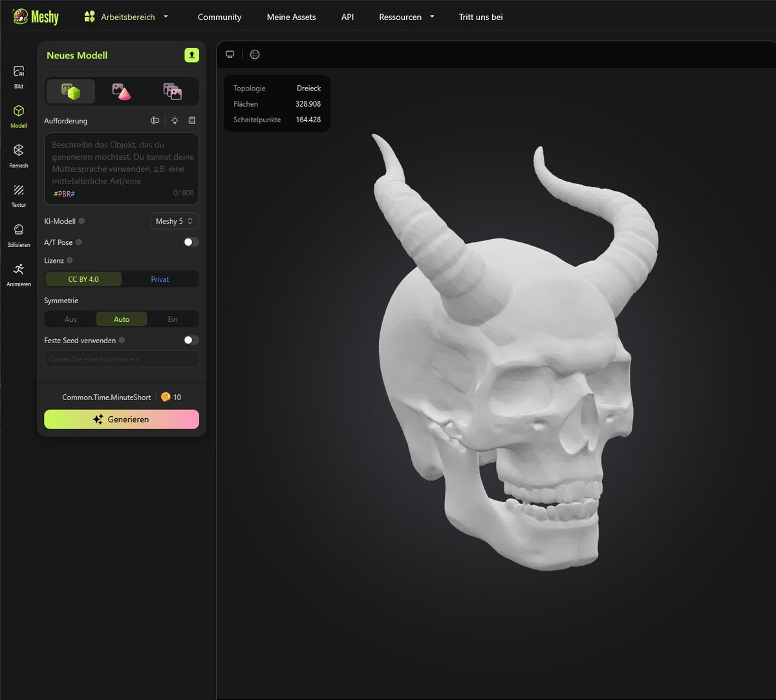
Task: Select the Animieren tool in the sidebar
Action: (x=17, y=275)
